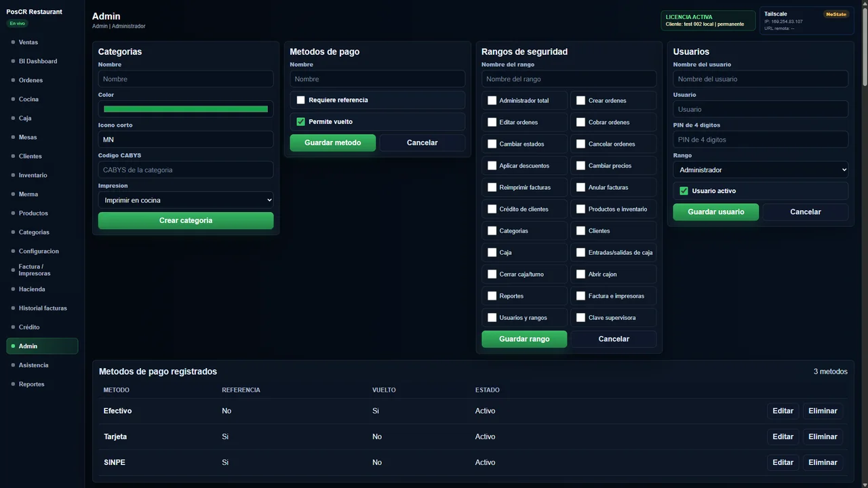The width and height of the screenshot is (868, 488).
Task: Click the Icono corto field
Action: [186, 140]
